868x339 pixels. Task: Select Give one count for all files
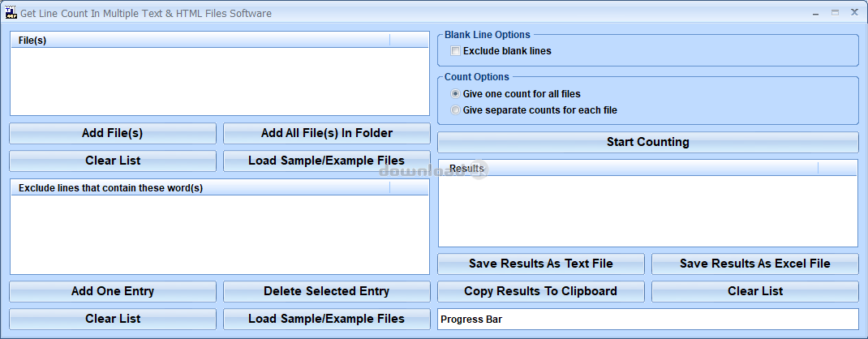456,94
